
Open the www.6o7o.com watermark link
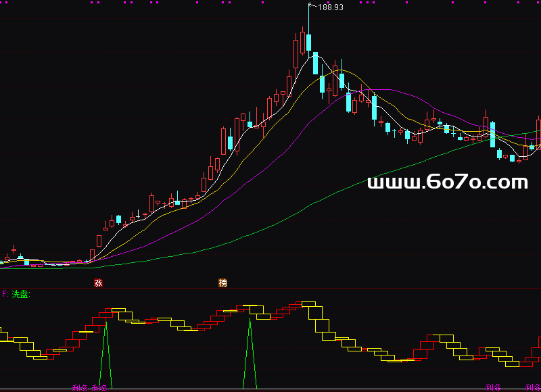coord(447,182)
